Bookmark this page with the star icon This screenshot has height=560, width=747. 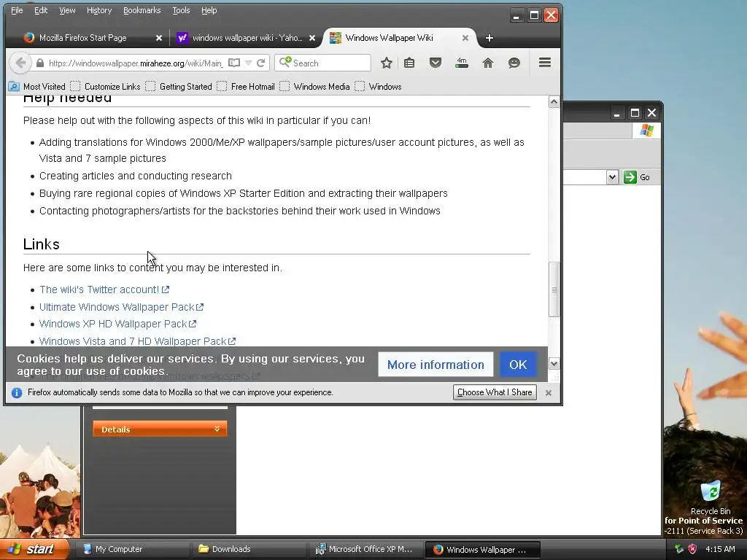387,63
